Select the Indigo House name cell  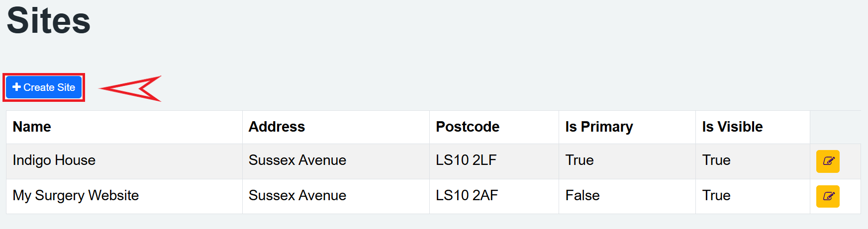[54, 160]
